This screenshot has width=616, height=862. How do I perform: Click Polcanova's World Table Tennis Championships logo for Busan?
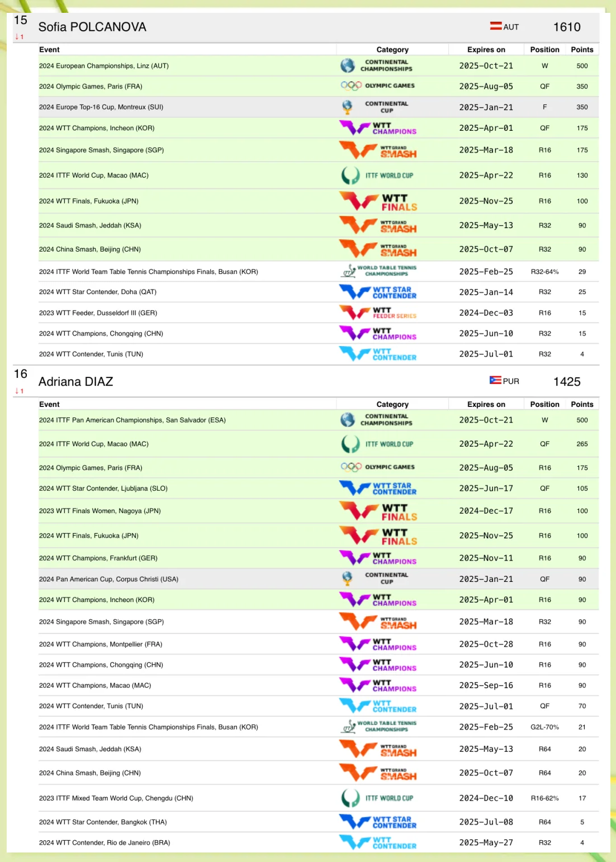[x=378, y=271]
